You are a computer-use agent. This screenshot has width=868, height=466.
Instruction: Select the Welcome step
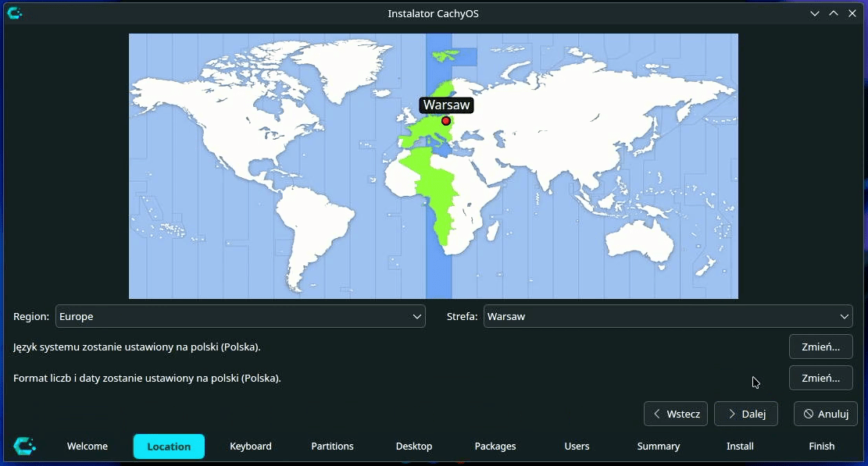[x=88, y=446]
